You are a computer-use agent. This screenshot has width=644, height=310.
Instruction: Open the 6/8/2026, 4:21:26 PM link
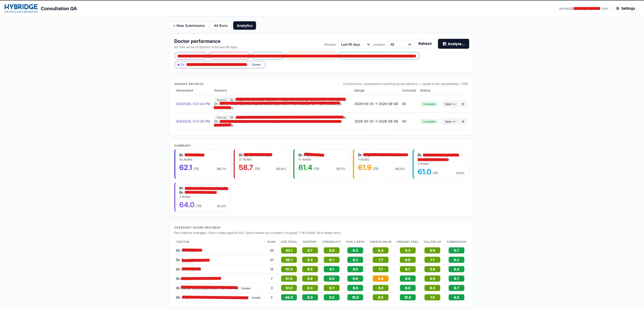coord(193,122)
